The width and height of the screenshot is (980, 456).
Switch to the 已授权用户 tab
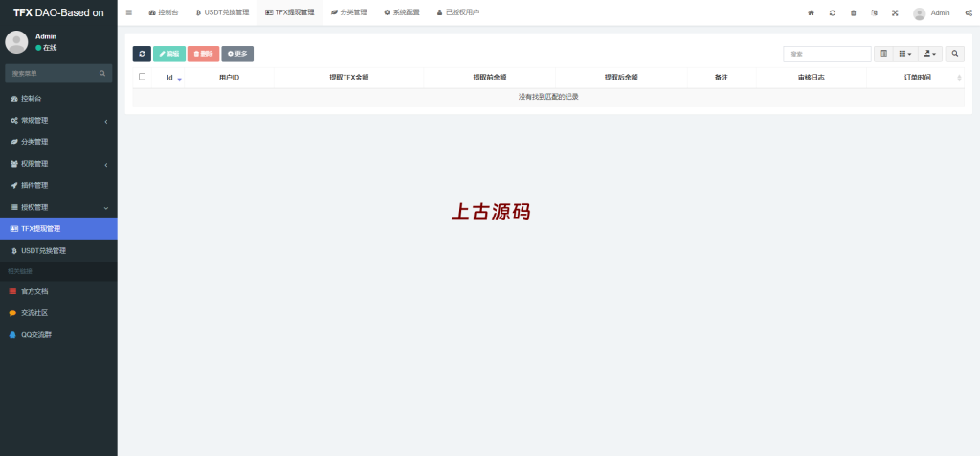457,12
